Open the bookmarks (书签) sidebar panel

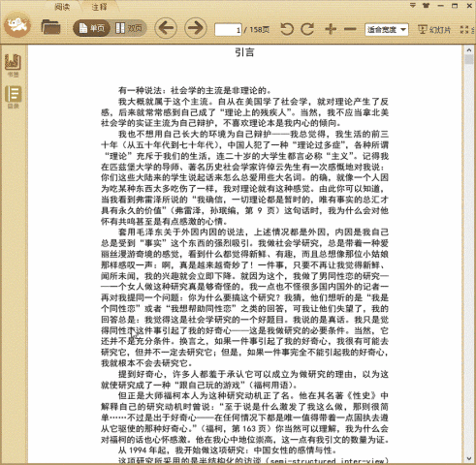click(13, 66)
